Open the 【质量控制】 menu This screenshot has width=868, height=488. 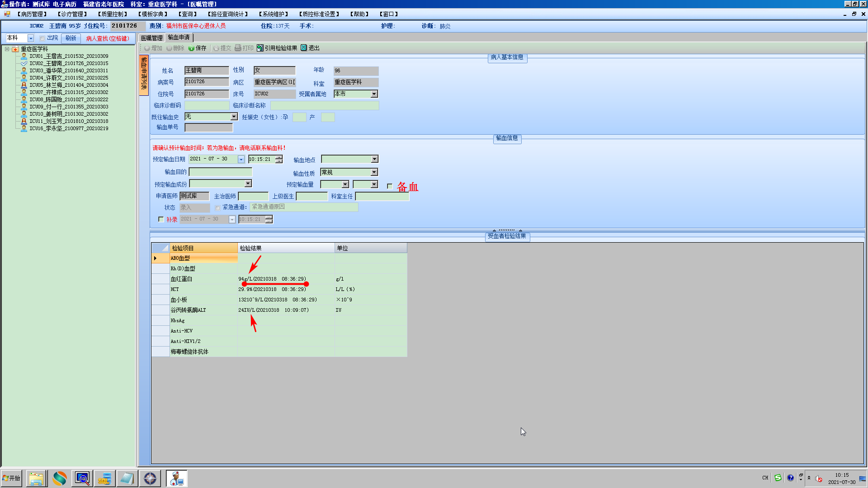tap(112, 14)
